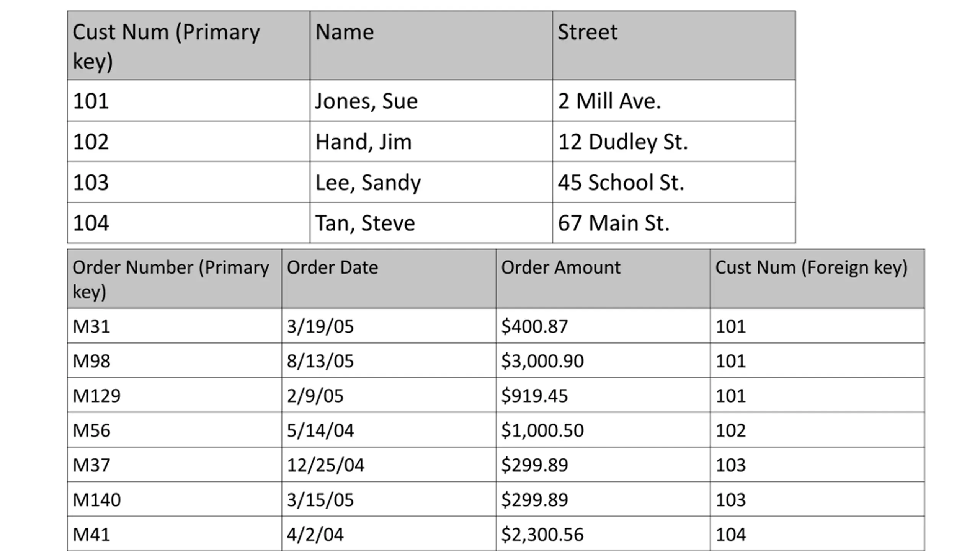Click the 12/25/04 order date cell

click(x=389, y=465)
